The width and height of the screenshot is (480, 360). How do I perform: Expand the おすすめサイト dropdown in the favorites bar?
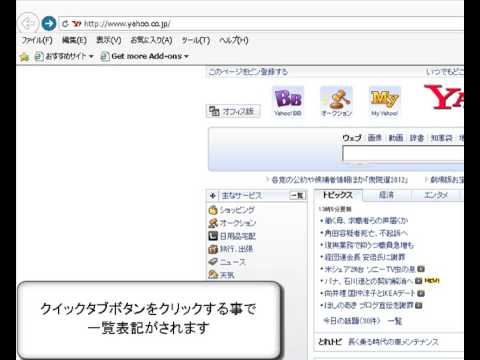pos(91,56)
